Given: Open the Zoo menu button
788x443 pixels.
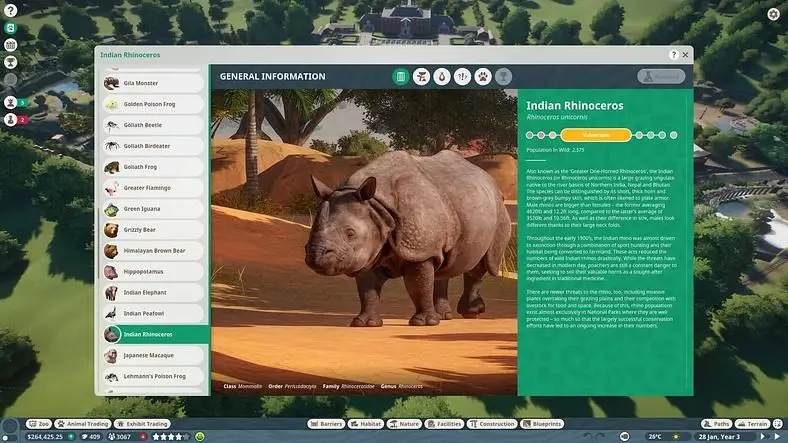Looking at the screenshot, I should pyautogui.click(x=39, y=424).
